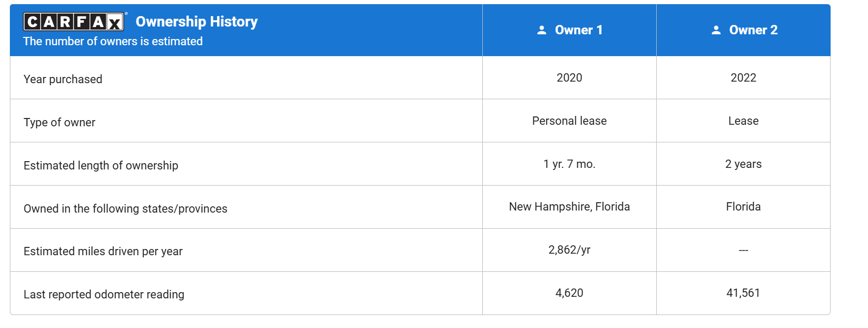This screenshot has width=868, height=328.
Task: Click the Ownership History title
Action: [x=197, y=21]
